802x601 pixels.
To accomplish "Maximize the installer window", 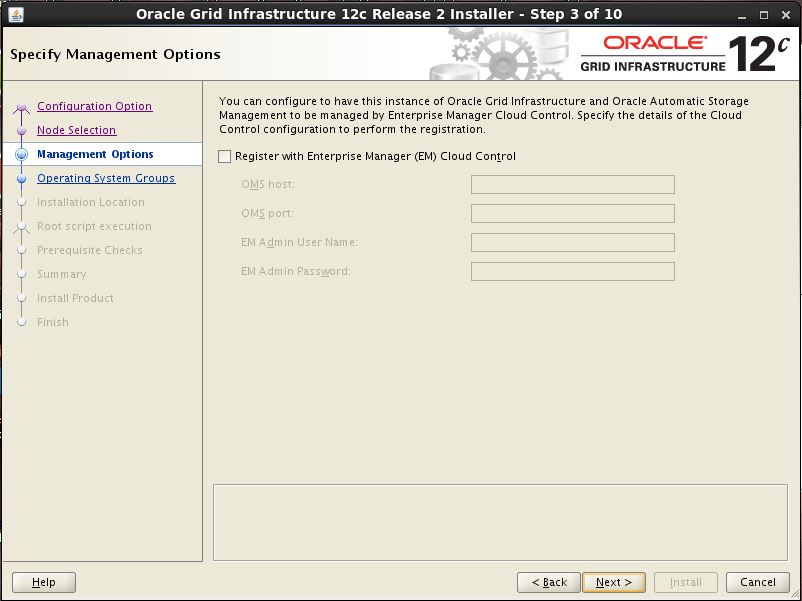I will click(x=764, y=15).
